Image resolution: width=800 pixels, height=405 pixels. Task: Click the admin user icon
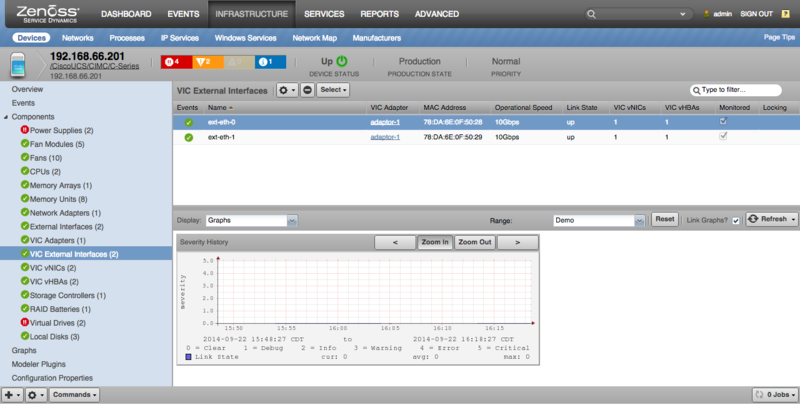[x=707, y=14]
